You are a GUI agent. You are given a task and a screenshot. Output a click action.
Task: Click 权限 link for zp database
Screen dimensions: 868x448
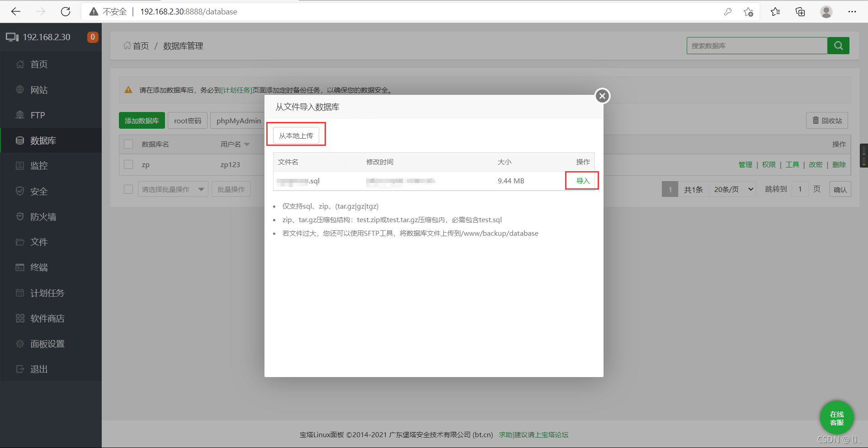pos(769,164)
